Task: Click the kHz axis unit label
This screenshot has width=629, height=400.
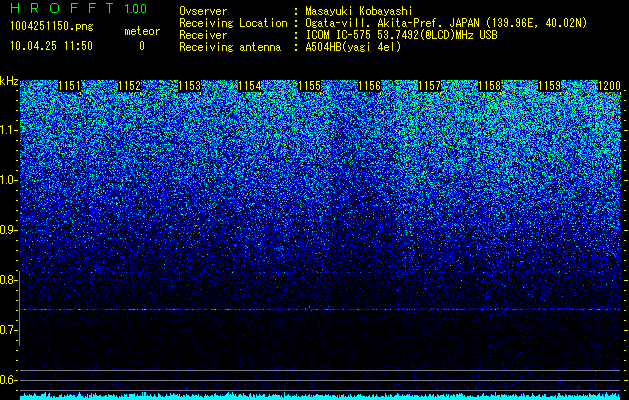Action: tap(9, 81)
